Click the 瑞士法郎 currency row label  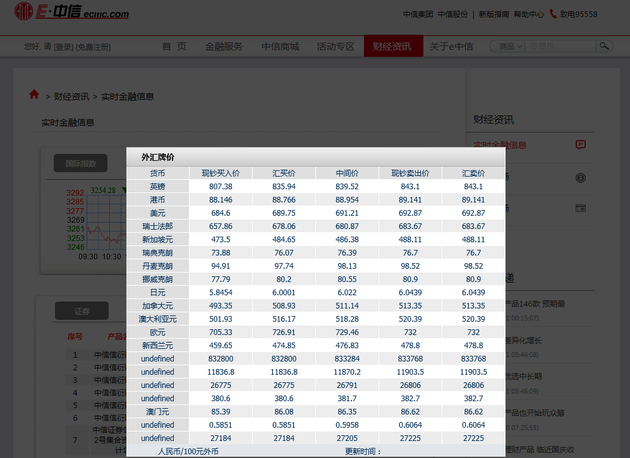point(158,226)
